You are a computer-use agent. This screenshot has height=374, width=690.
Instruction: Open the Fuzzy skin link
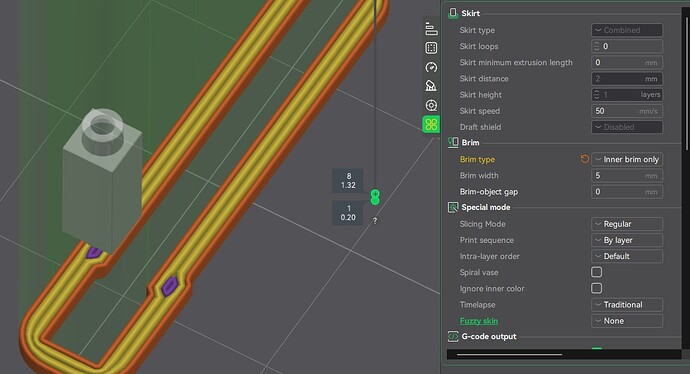click(x=479, y=321)
